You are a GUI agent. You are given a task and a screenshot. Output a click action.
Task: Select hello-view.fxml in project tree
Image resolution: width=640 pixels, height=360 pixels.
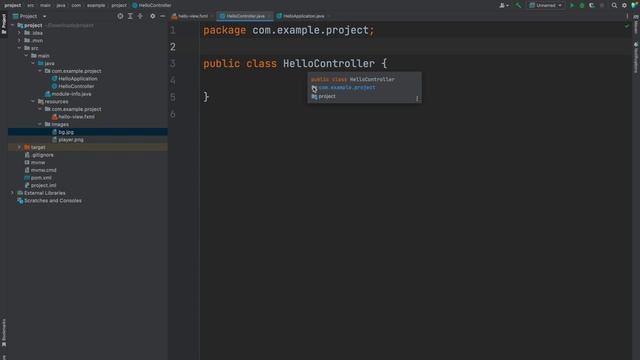pyautogui.click(x=76, y=117)
